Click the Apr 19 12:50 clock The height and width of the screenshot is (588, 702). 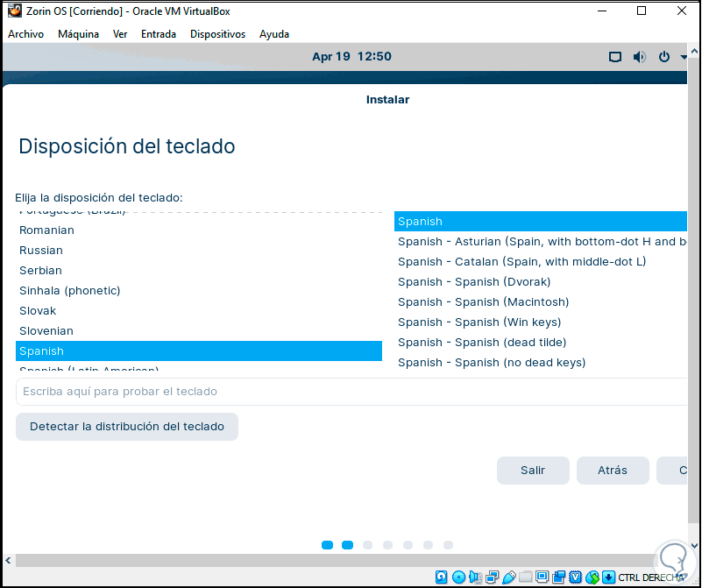coord(351,57)
